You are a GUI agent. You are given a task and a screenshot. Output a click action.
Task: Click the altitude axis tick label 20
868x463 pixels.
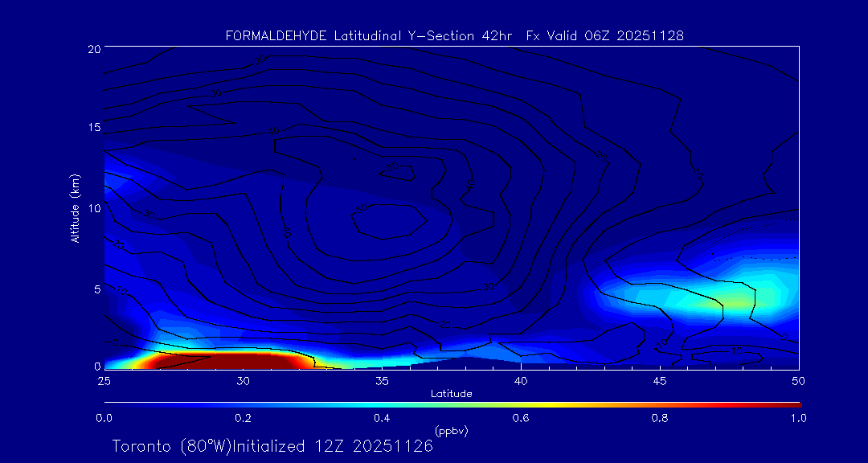(93, 49)
